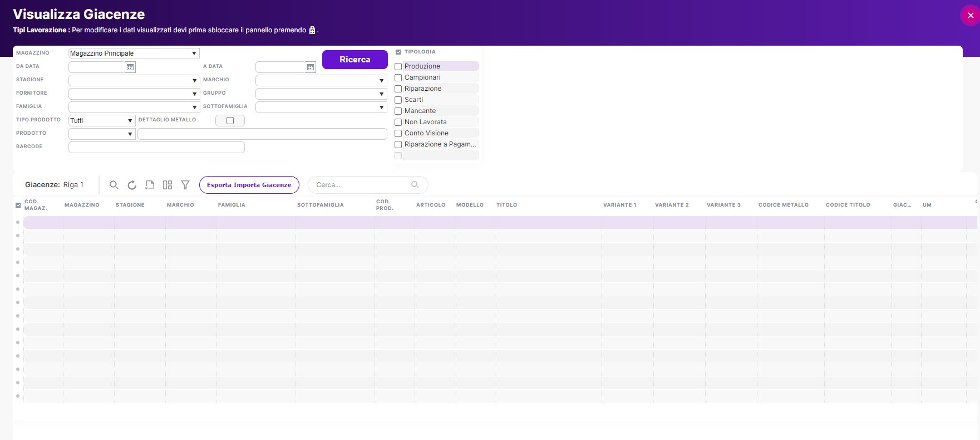Screen dimensions: 980x440
Task: Check the Produzione tipologia checkbox
Action: point(398,66)
